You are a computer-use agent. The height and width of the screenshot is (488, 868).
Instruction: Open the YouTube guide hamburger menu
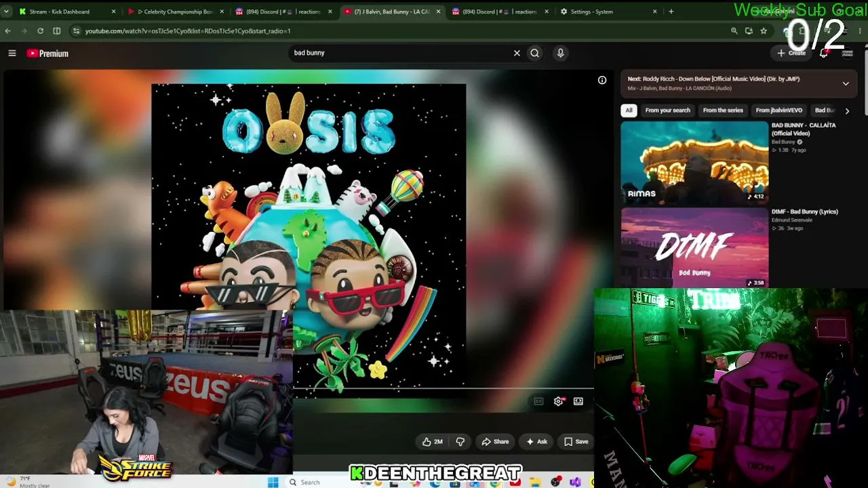coord(12,53)
